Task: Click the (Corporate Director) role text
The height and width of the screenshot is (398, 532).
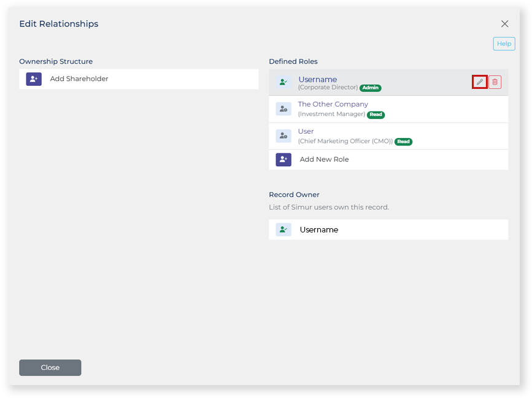Action: pos(328,88)
